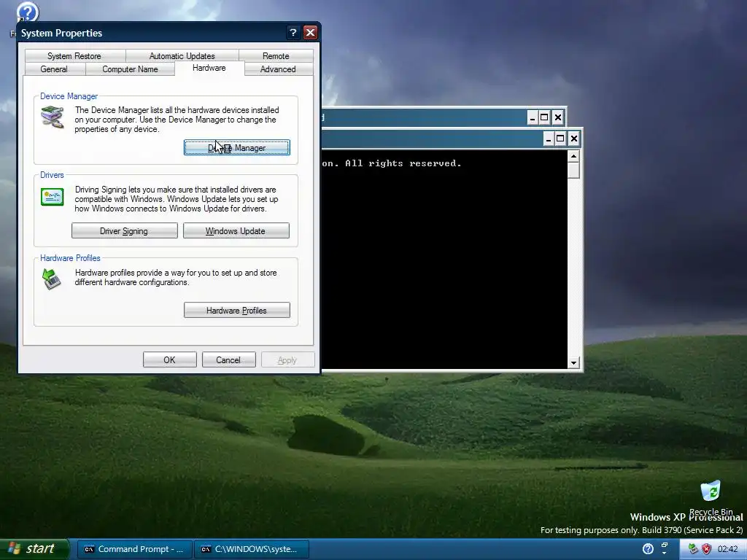Click the help desktop icon at top-left
The image size is (747, 560).
pyautogui.click(x=27, y=12)
